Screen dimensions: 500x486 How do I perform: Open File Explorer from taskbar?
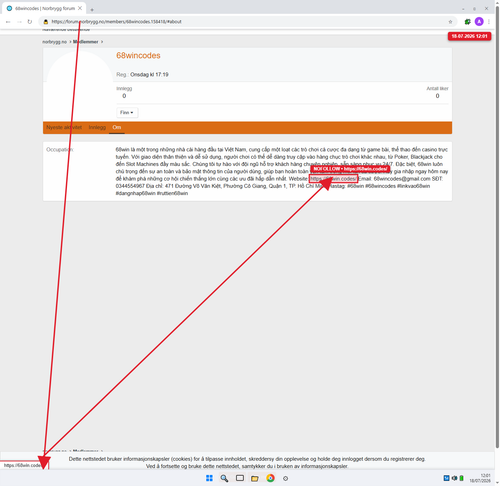tap(255, 478)
